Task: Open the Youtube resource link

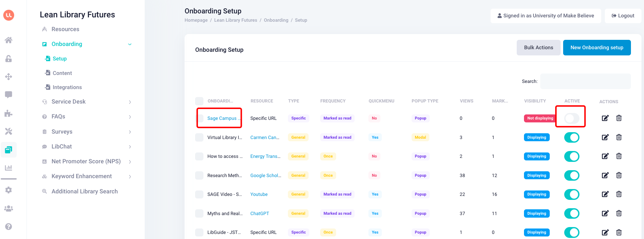Action: pos(259,194)
